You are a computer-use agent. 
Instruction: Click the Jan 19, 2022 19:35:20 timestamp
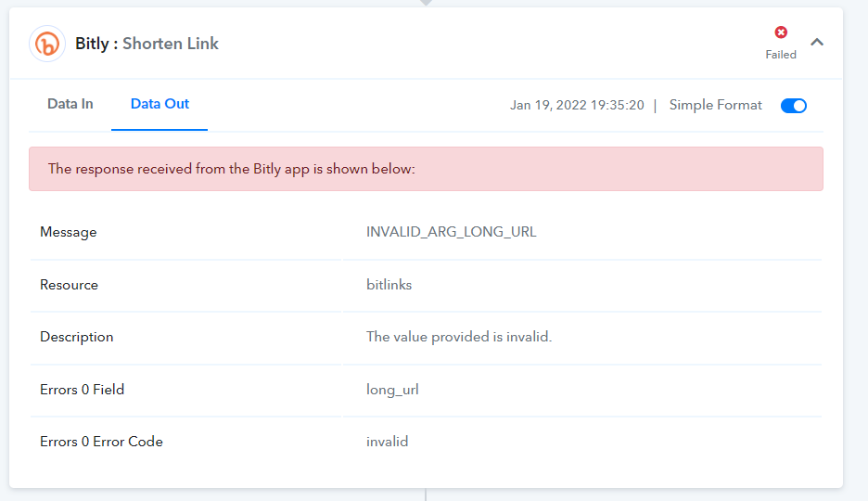[x=577, y=105]
